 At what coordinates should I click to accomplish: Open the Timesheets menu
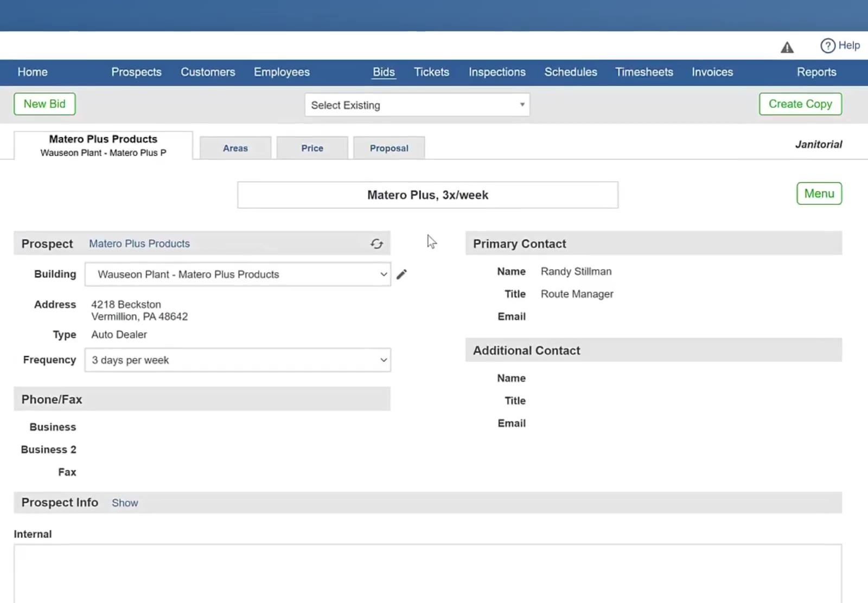point(644,72)
